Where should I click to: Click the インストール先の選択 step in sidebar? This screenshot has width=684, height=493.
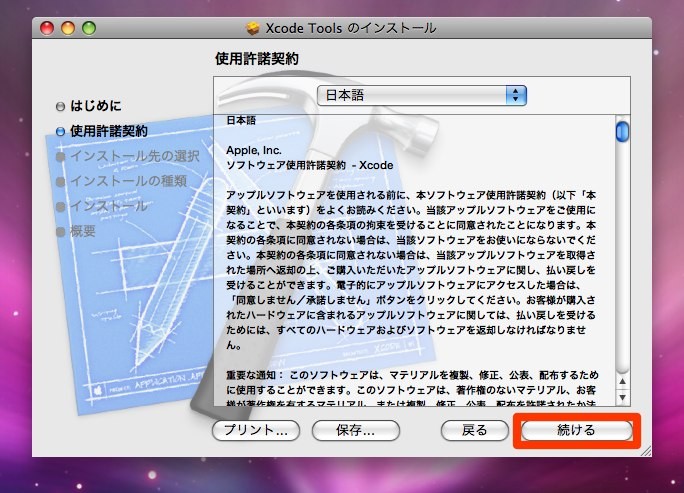(128, 156)
